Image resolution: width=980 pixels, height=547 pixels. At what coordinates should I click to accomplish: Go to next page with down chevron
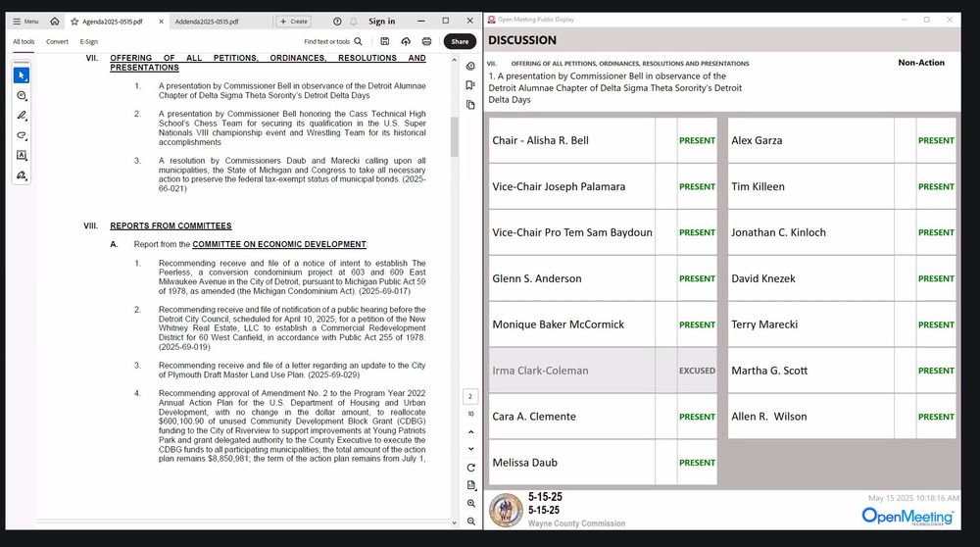470,449
